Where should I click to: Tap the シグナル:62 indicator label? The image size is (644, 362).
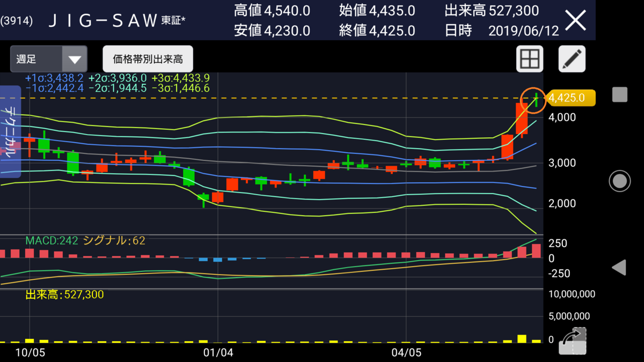click(x=114, y=241)
